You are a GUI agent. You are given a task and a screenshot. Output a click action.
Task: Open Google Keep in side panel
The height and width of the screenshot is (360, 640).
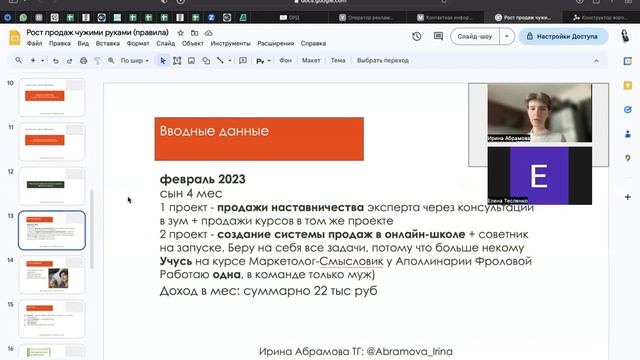(x=628, y=85)
